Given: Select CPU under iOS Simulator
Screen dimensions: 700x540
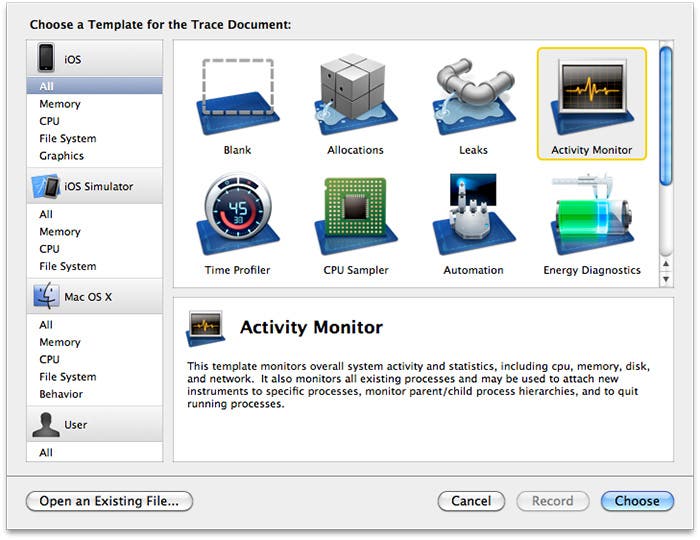Looking at the screenshot, I should [x=94, y=249].
